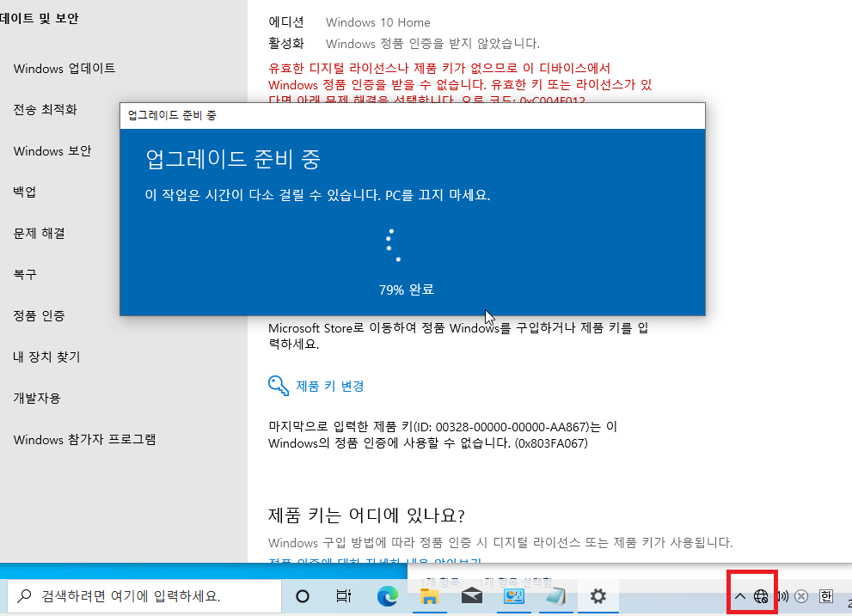Open Cortana circle icon
The width and height of the screenshot is (852, 616).
[303, 596]
